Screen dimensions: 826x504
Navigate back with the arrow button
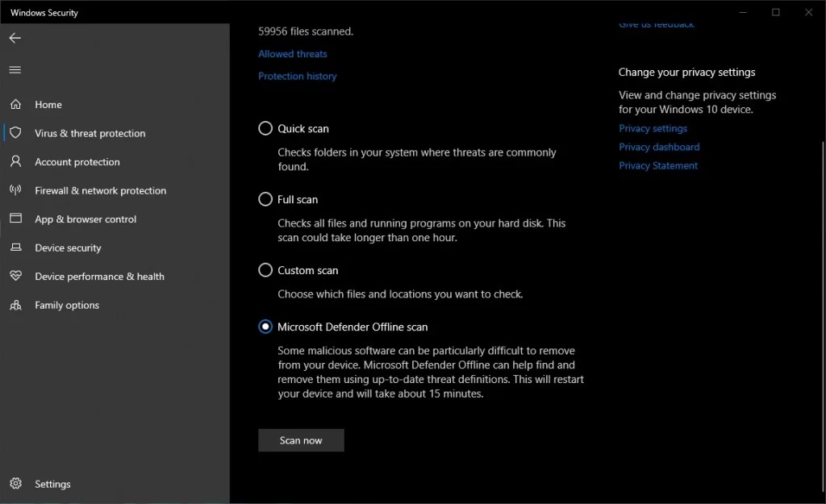15,37
